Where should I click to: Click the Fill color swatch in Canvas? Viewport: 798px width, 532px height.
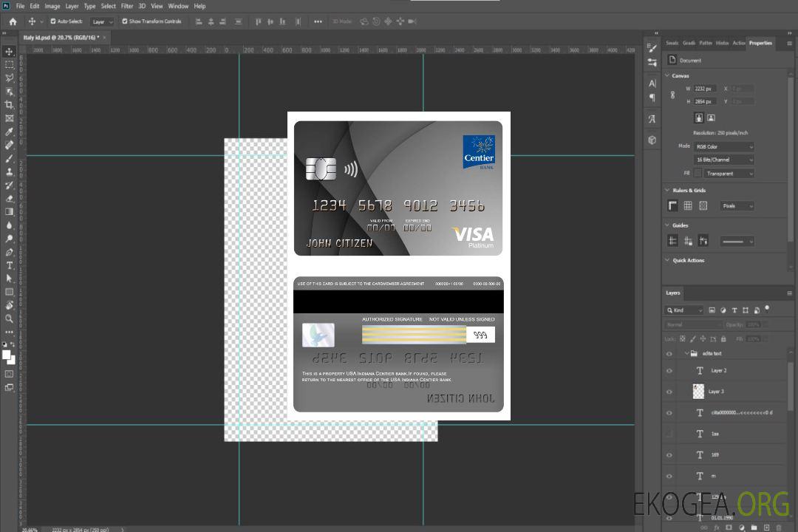[x=698, y=174]
